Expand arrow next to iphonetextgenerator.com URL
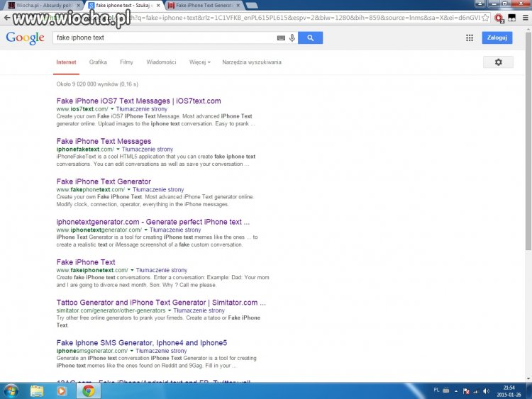532x399 pixels. click(146, 230)
